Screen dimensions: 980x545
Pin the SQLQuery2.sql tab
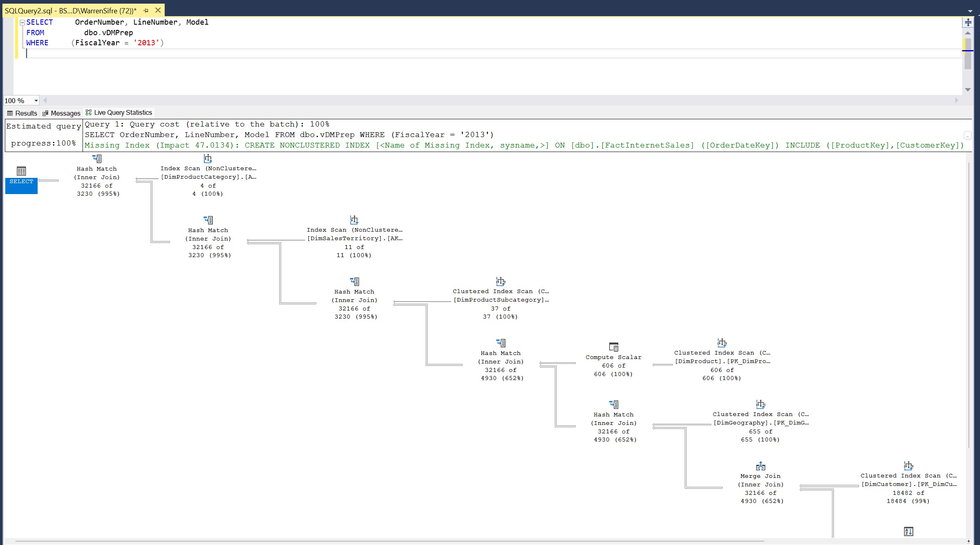coord(146,11)
